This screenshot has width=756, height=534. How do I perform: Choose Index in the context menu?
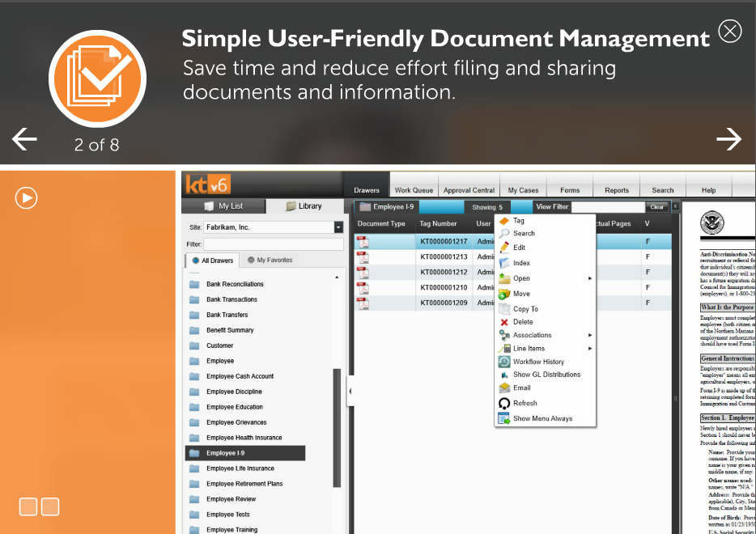(x=545, y=263)
